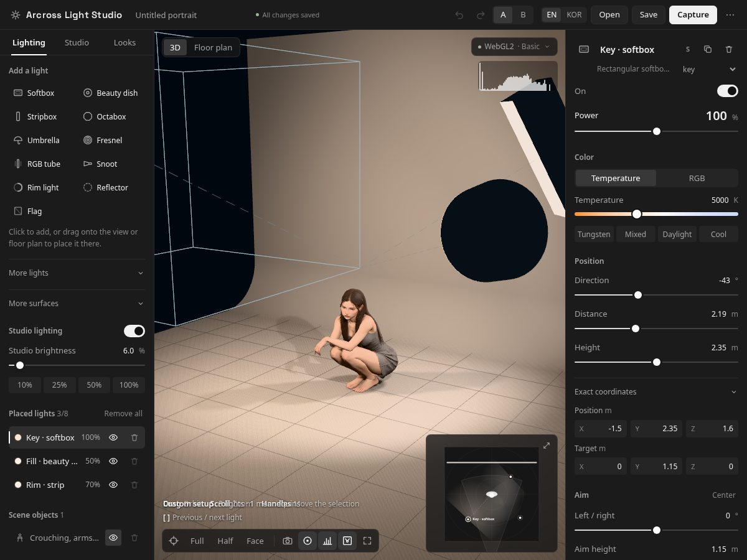
Task: Click the Temperature color slider
Action: click(656, 214)
